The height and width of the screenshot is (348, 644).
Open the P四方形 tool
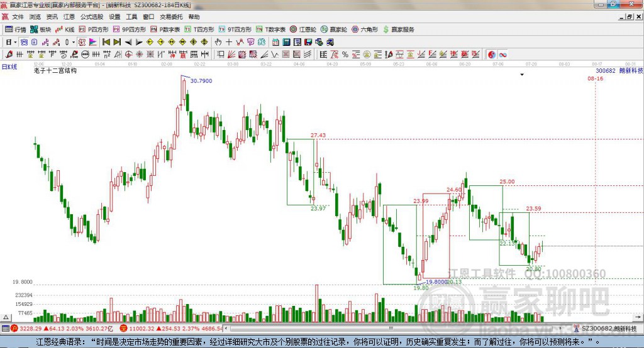94,29
